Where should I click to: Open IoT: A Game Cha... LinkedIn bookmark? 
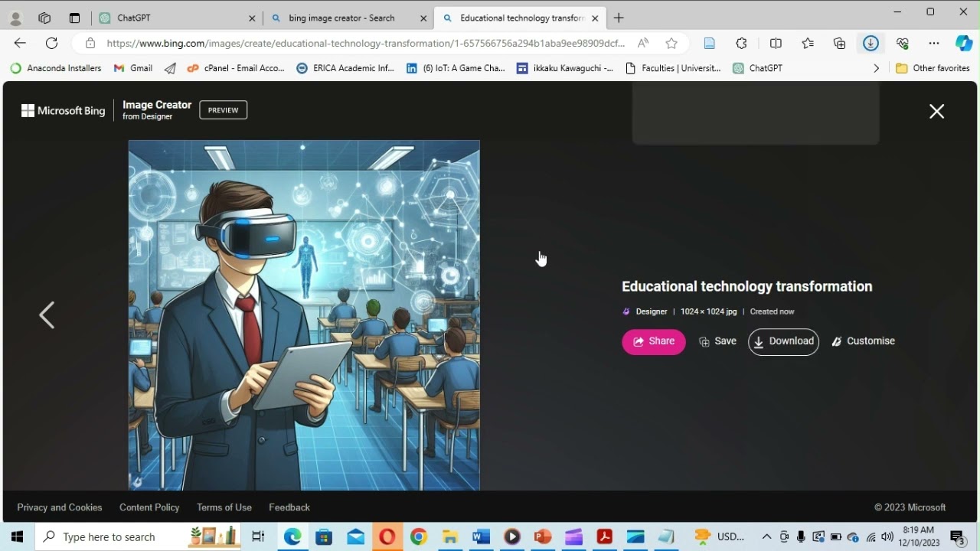coord(456,68)
